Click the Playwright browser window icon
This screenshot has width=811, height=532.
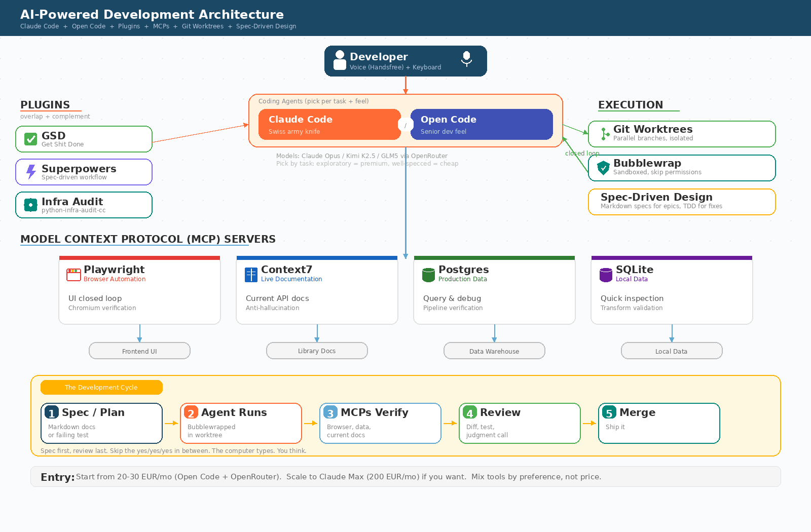pyautogui.click(x=73, y=275)
